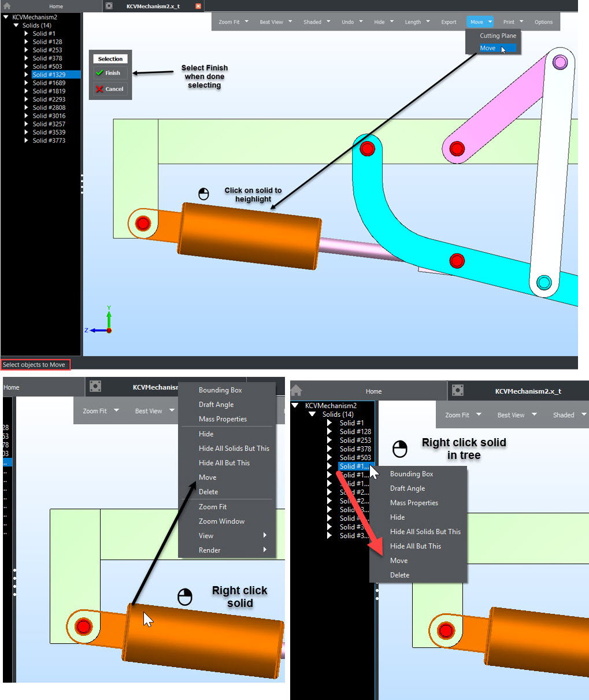The width and height of the screenshot is (589, 700).
Task: Select Solid #3016 in the tree
Action: (x=49, y=116)
